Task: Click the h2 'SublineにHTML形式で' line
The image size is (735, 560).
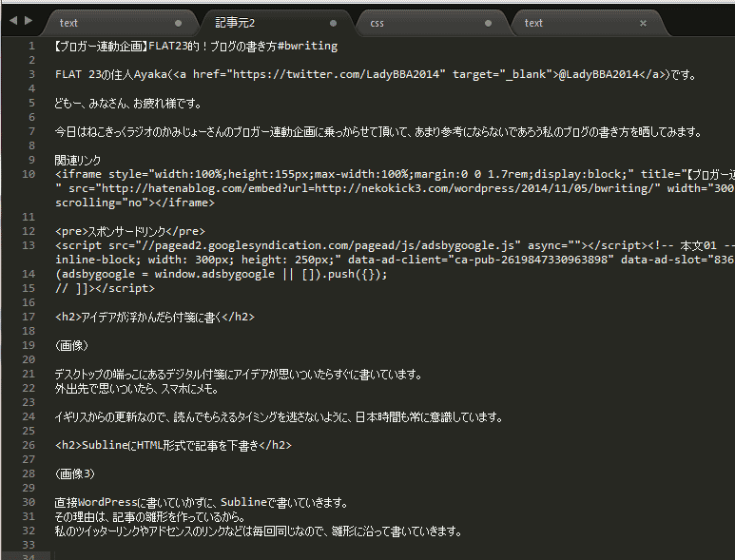Action: (x=173, y=445)
